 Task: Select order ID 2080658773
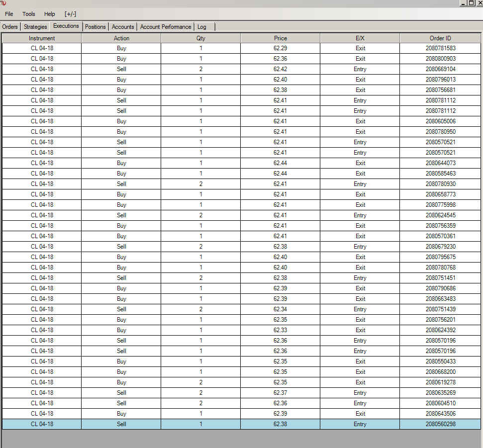[441, 194]
